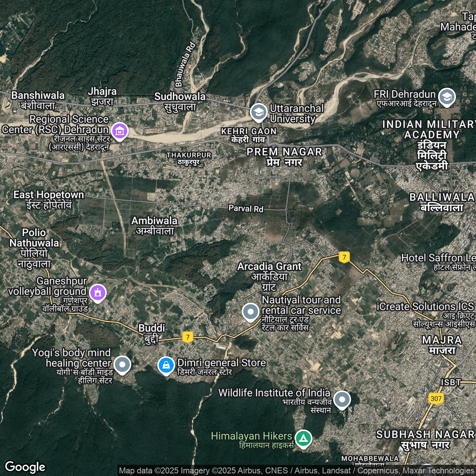Click the Parval Rd road label
Image resolution: width=476 pixels, height=476 pixels.
pyautogui.click(x=246, y=209)
